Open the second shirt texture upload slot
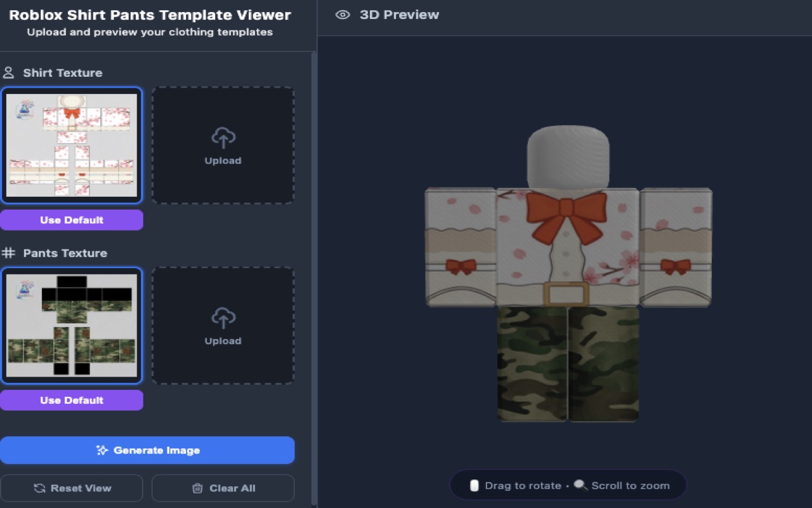 pos(223,145)
